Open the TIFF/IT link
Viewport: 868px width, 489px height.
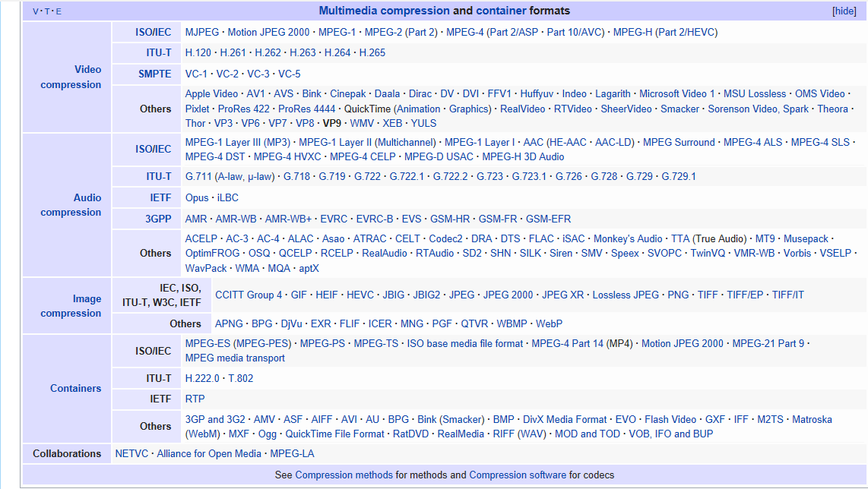787,295
